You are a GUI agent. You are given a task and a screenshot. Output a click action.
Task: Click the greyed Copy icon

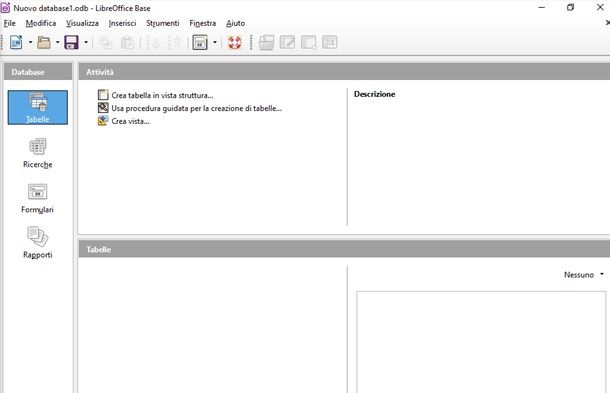point(105,42)
